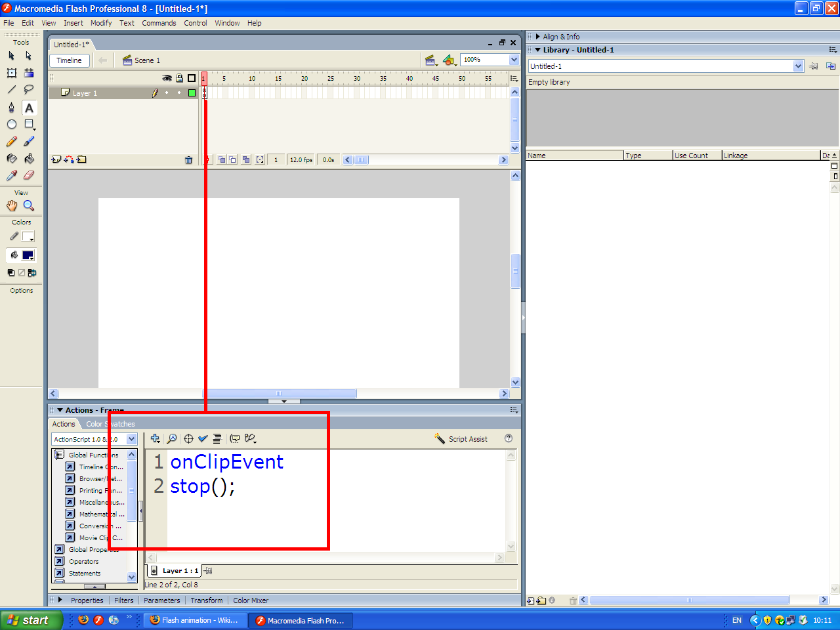Click the Check Syntax icon
This screenshot has width=840, height=630.
[x=203, y=438]
